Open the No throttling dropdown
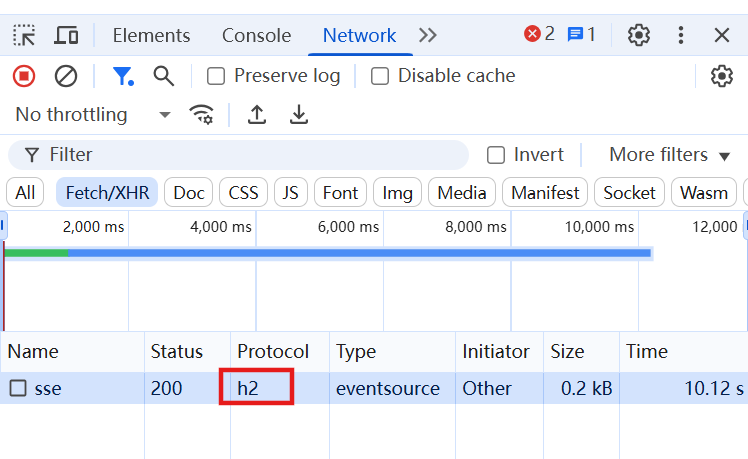 pyautogui.click(x=93, y=115)
